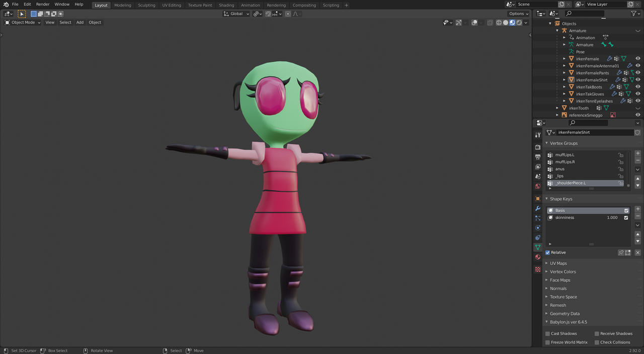
Task: Switch viewport to Rendered shading
Action: [519, 22]
